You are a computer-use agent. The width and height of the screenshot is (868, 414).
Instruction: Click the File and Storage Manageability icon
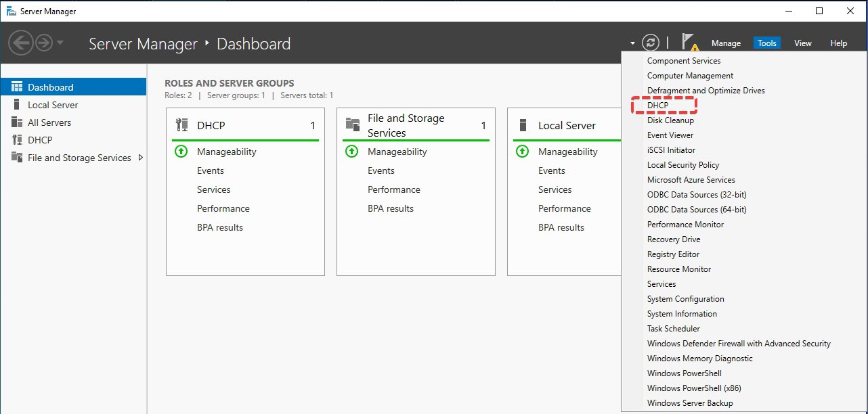pos(351,152)
